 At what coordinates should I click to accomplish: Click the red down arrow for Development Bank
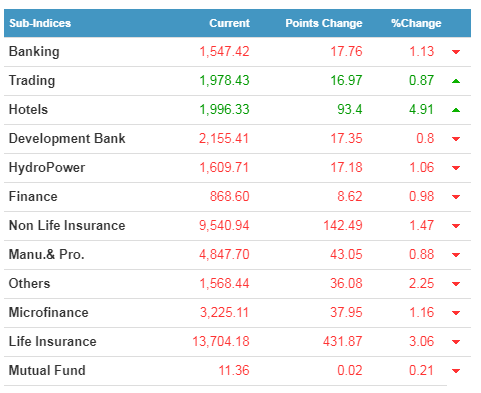[x=456, y=139]
